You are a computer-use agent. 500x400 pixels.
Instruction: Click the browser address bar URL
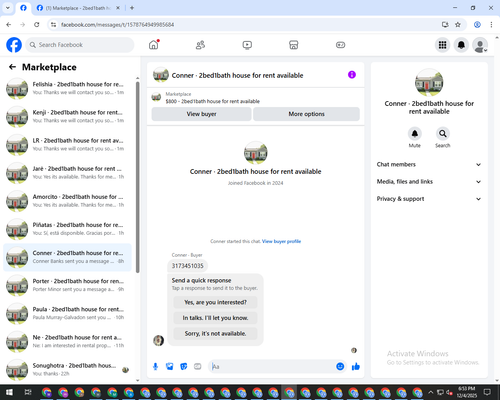click(x=117, y=25)
